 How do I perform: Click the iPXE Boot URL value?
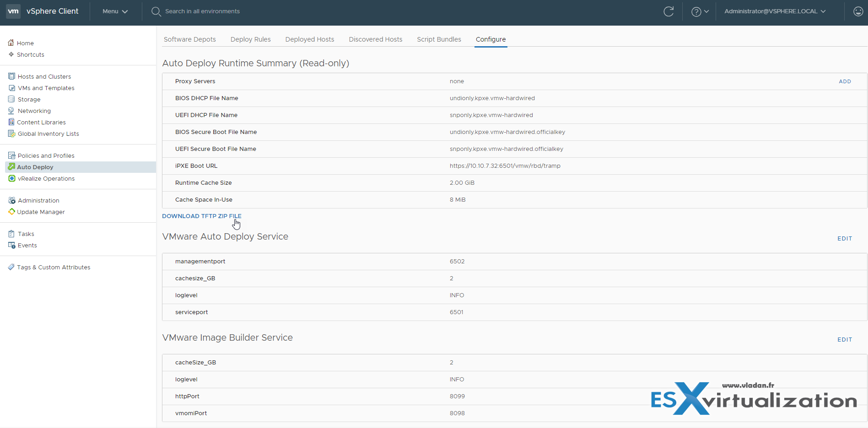click(x=505, y=166)
